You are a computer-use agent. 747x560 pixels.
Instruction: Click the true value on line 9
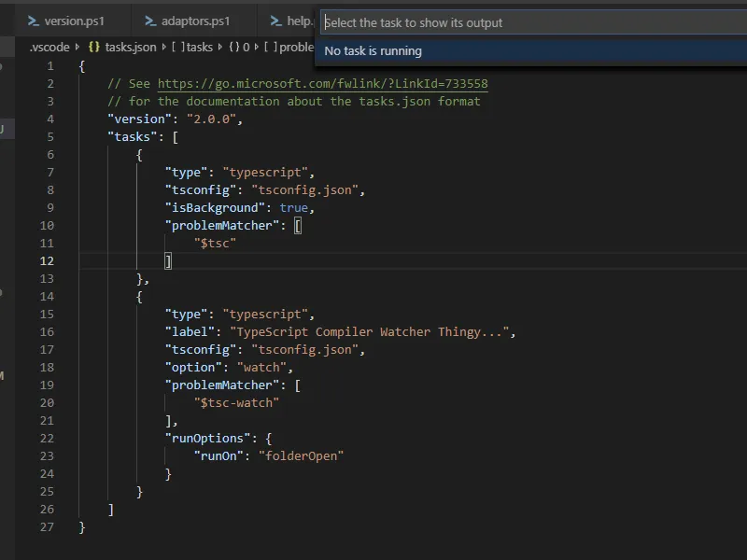pyautogui.click(x=293, y=208)
